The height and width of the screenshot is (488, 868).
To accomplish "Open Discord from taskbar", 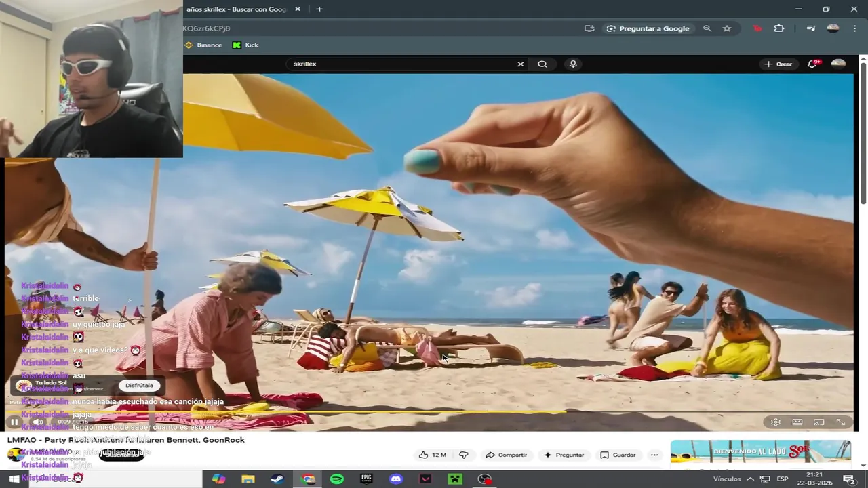I will [396, 479].
